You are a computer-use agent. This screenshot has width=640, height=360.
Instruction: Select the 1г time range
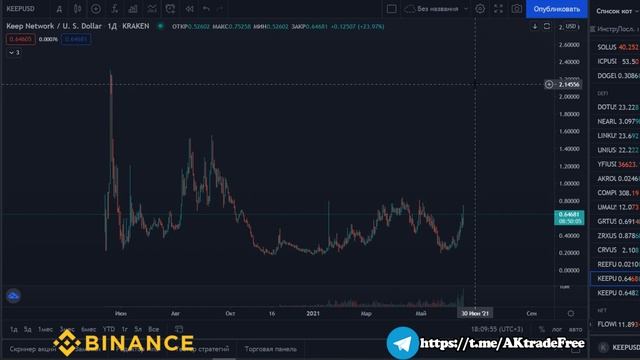coord(124,329)
